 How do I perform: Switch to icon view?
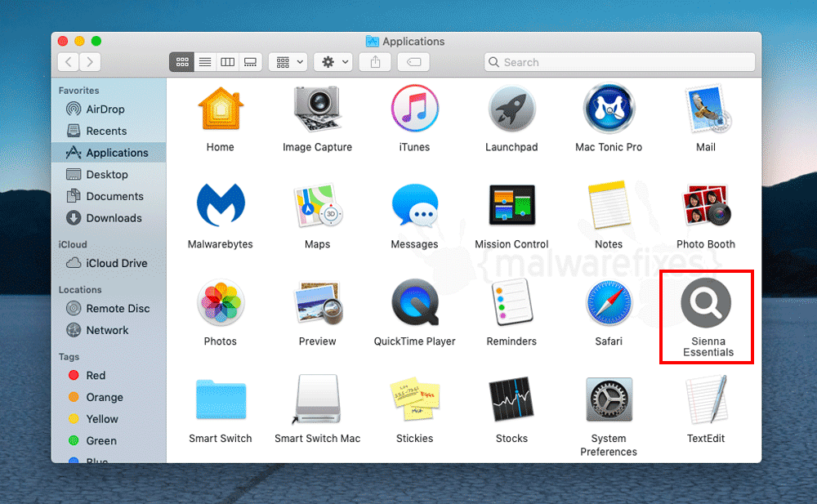coord(182,62)
